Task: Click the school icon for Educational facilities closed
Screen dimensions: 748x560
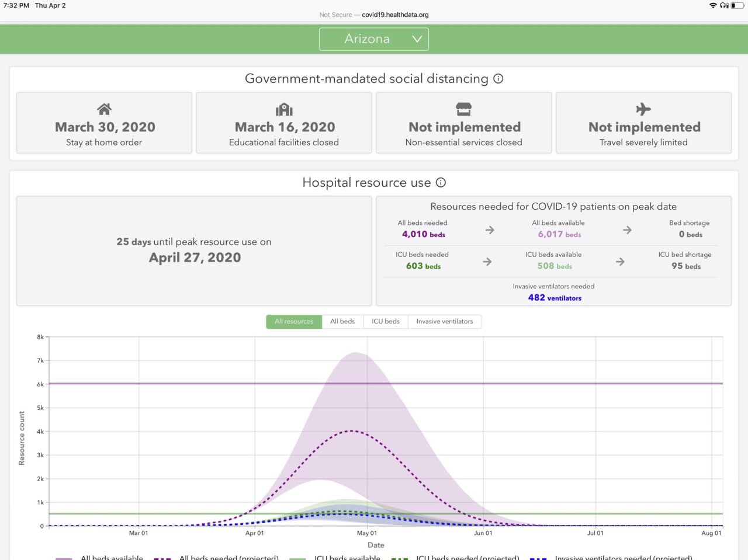Action: pos(284,109)
